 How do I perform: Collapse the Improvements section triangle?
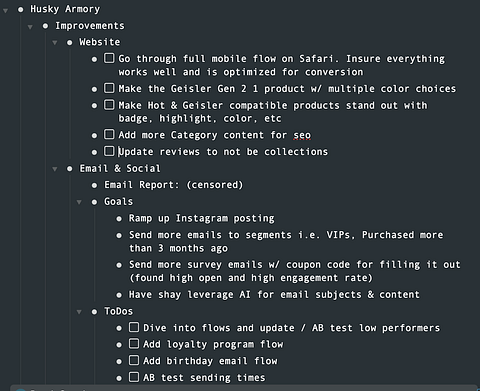point(30,27)
